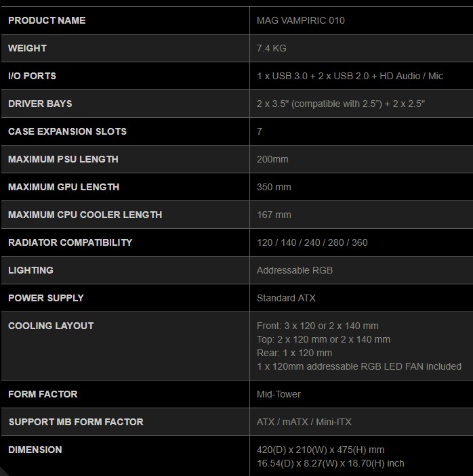
Task: Click the ATX / mATX / Mini-ITX value
Action: coord(304,422)
